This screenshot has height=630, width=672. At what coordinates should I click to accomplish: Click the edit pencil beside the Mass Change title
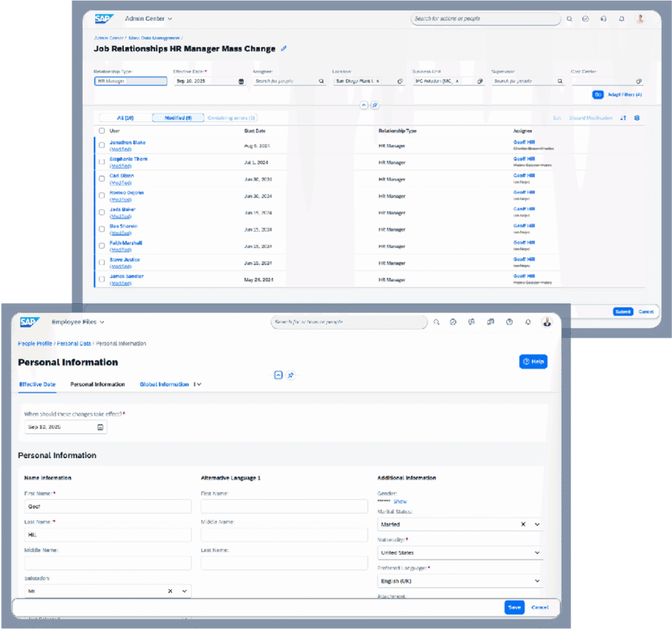coord(283,49)
